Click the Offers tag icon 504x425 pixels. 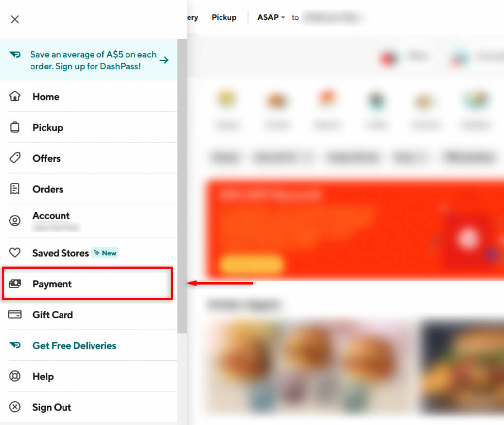15,158
